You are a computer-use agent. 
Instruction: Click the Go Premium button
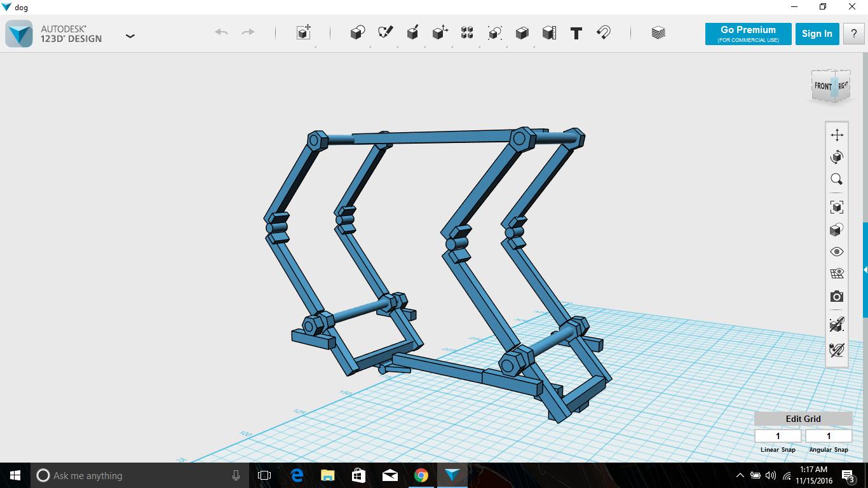click(748, 34)
